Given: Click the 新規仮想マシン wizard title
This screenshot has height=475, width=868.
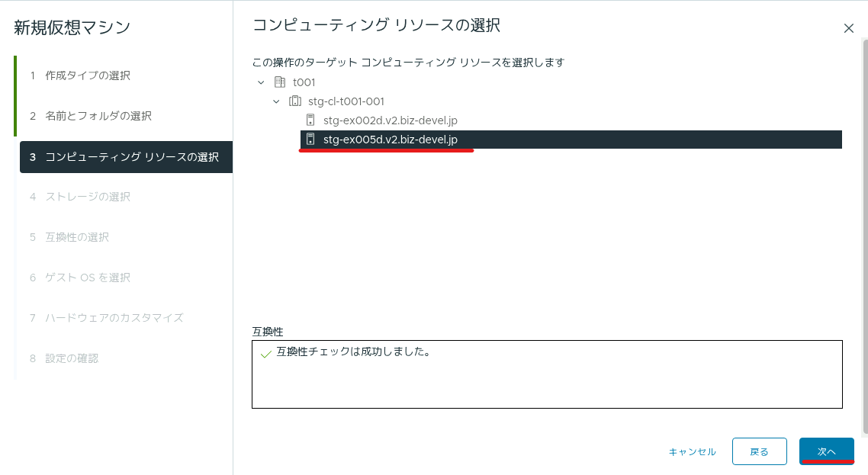Looking at the screenshot, I should point(72,27).
